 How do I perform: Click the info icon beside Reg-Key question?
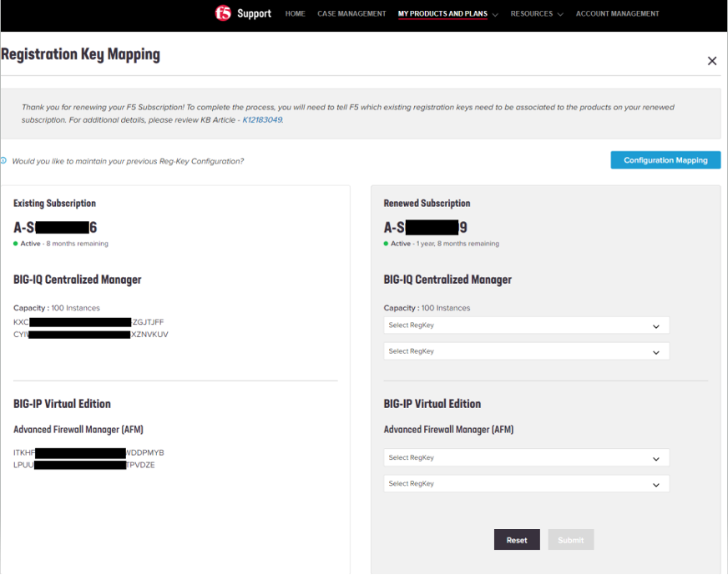[x=3, y=160]
